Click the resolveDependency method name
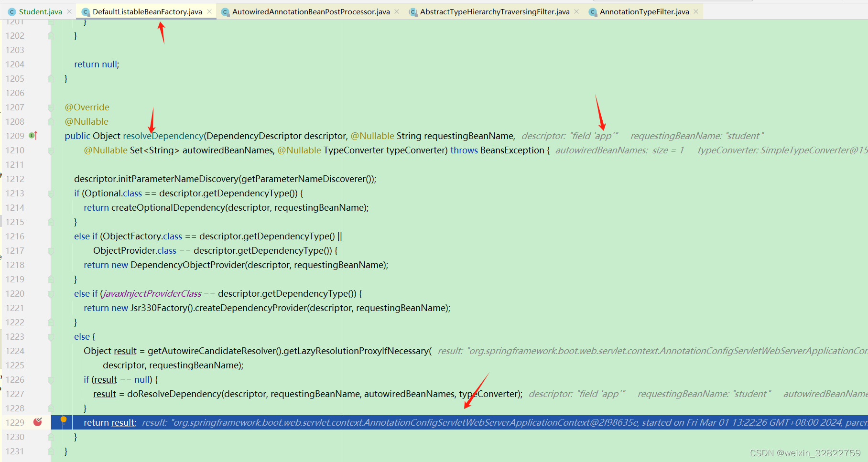The height and width of the screenshot is (462, 868). pos(163,136)
